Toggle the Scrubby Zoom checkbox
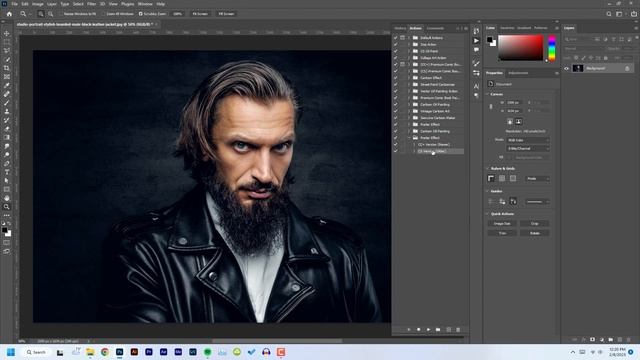This screenshot has height=360, width=640. (x=140, y=14)
